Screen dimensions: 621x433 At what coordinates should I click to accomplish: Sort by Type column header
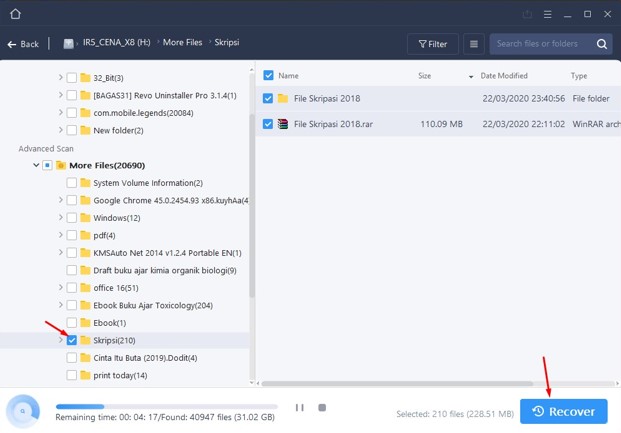579,76
